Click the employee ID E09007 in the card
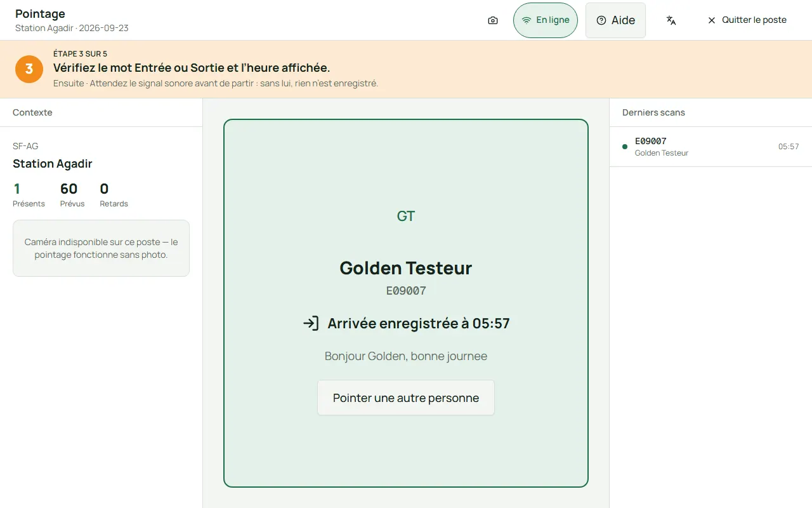Viewport: 812px width, 508px height. pyautogui.click(x=406, y=291)
